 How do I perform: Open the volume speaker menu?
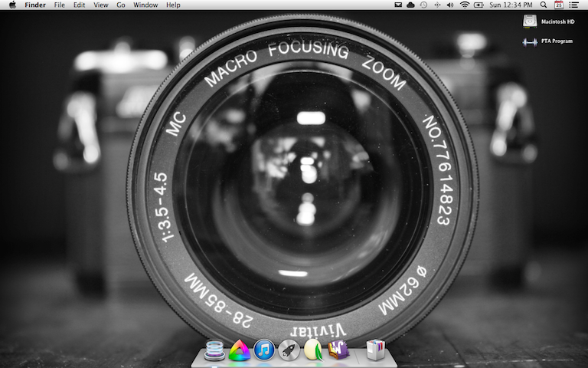450,5
